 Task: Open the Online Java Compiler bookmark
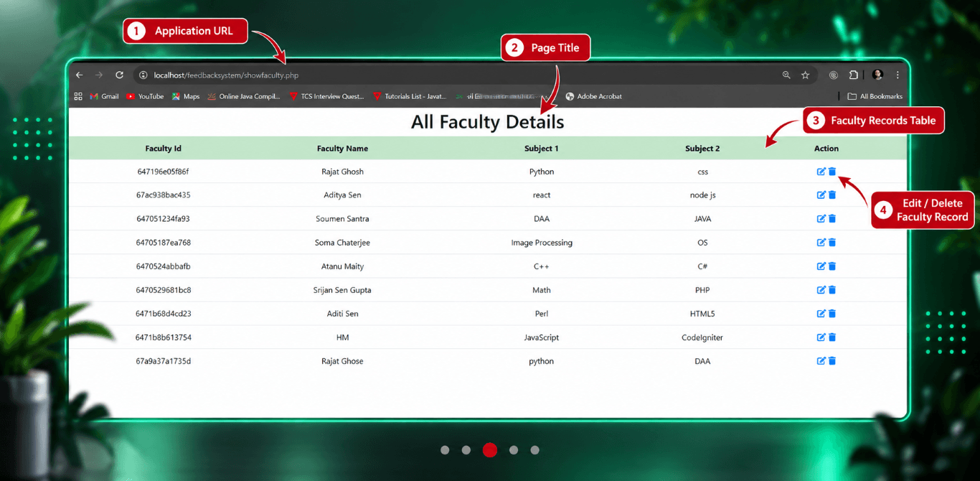(x=244, y=96)
